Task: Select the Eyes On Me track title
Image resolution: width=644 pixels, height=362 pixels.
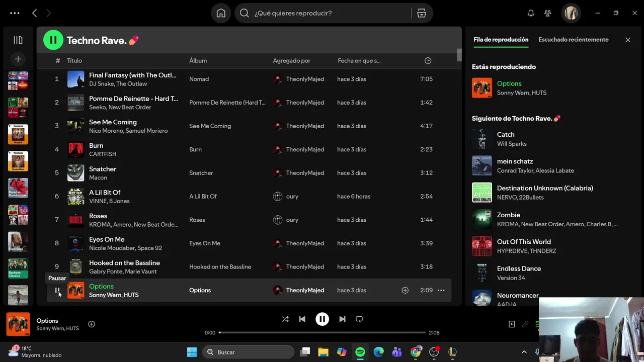Action: pos(107,239)
